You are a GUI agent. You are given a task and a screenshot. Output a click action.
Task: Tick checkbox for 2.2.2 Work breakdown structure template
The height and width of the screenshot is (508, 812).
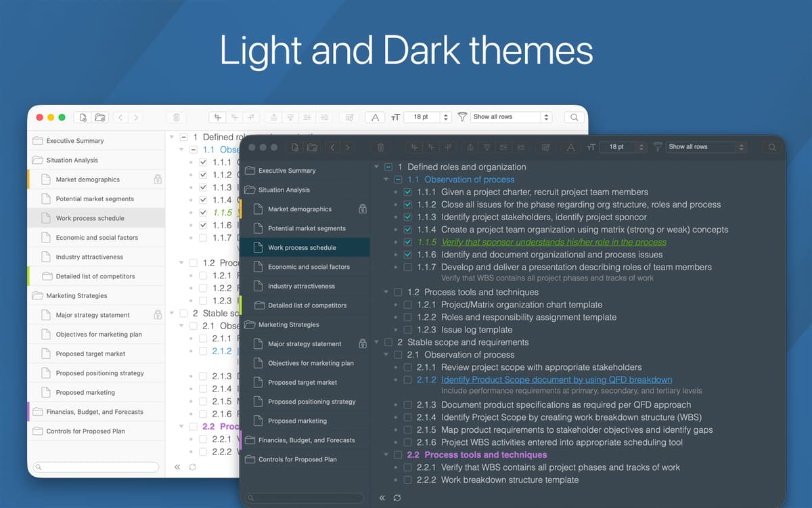pyautogui.click(x=407, y=480)
